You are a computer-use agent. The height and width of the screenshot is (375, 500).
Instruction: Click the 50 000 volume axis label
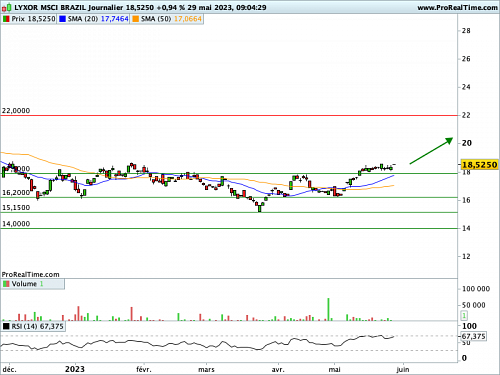(x=474, y=305)
